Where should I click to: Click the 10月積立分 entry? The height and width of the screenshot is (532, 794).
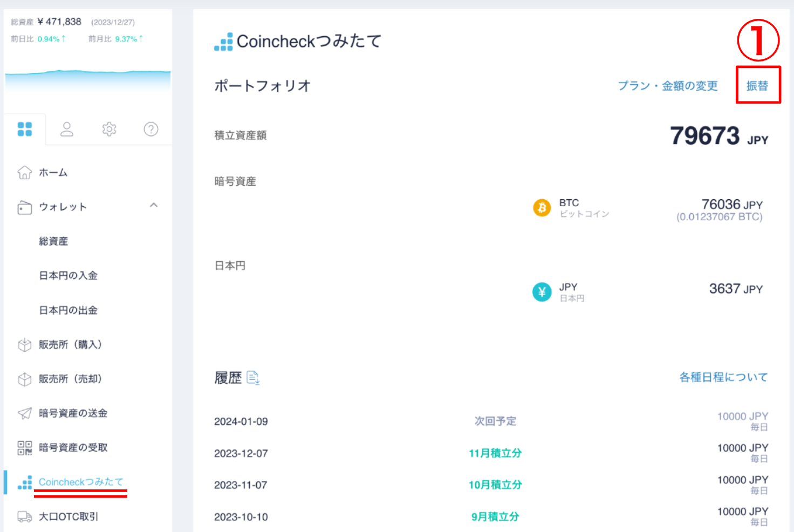click(x=495, y=485)
